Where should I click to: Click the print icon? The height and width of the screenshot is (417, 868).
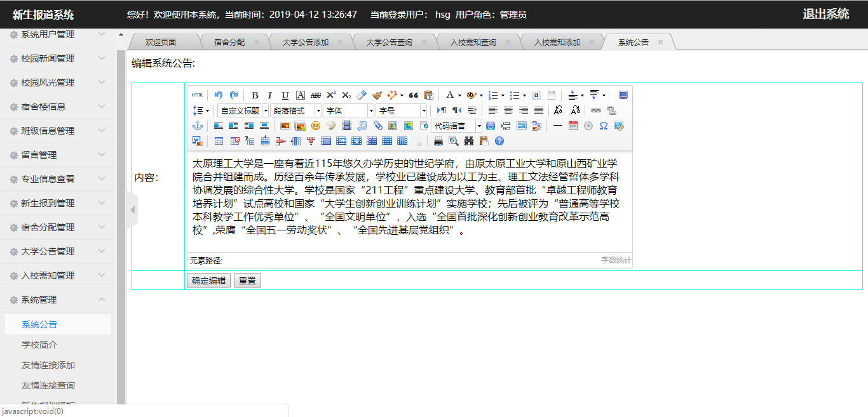(438, 141)
